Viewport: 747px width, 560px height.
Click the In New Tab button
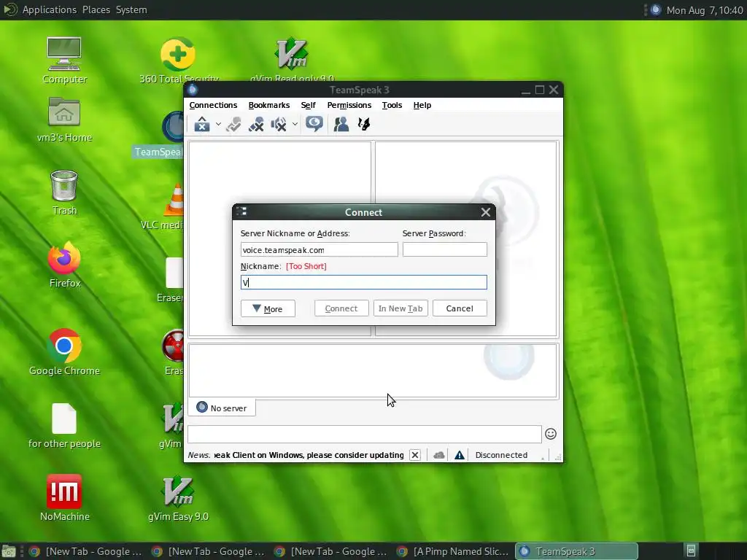400,308
